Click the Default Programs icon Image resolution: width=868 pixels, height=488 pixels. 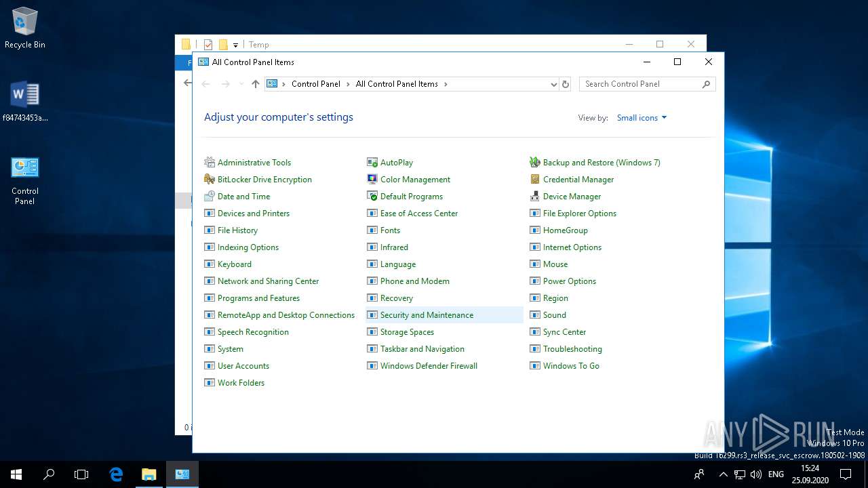pyautogui.click(x=372, y=197)
